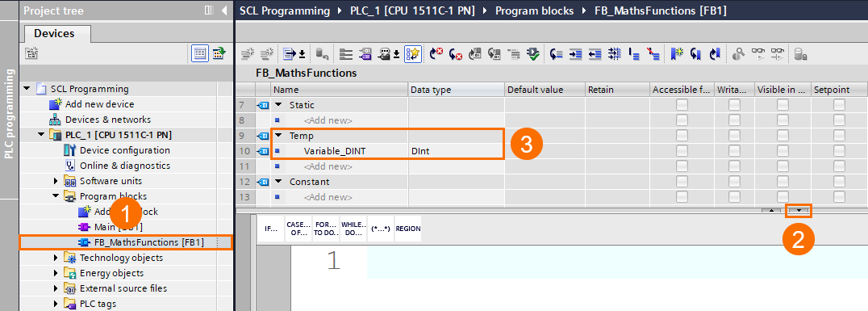Click the first Insert row toolbar icon
Screen dimensions: 868x311
coord(247,54)
